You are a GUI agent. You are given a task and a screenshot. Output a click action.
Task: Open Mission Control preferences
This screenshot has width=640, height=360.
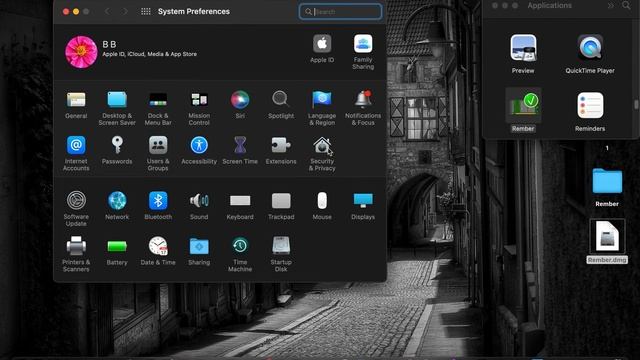point(199,108)
